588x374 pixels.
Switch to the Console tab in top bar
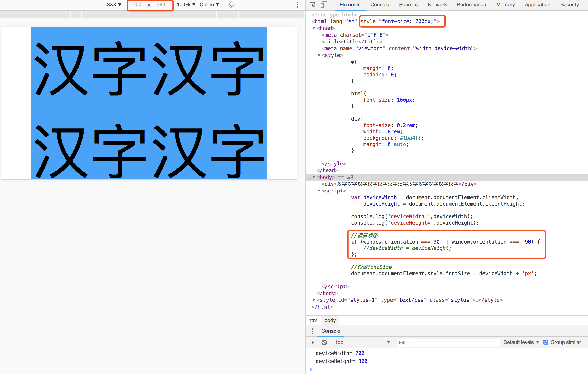point(379,5)
